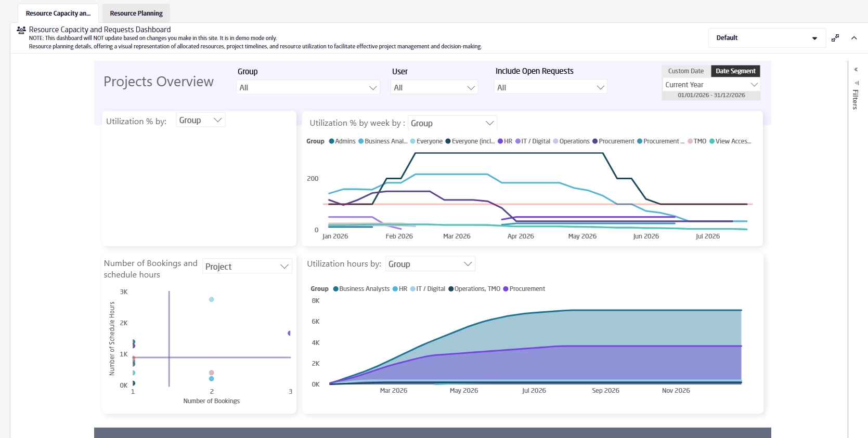Click the people icon beside the dashboard title
The image size is (868, 438).
(x=21, y=30)
